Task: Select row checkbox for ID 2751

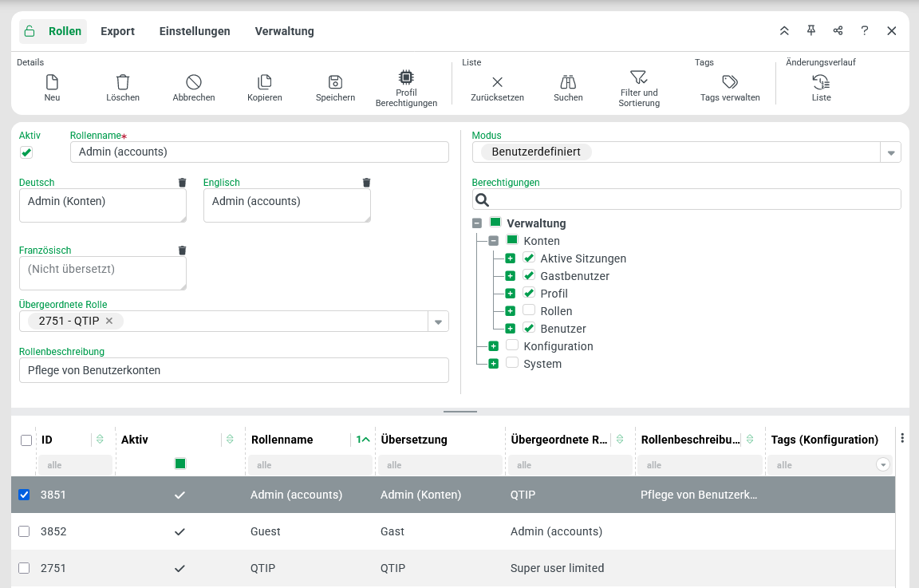Action: (x=24, y=568)
